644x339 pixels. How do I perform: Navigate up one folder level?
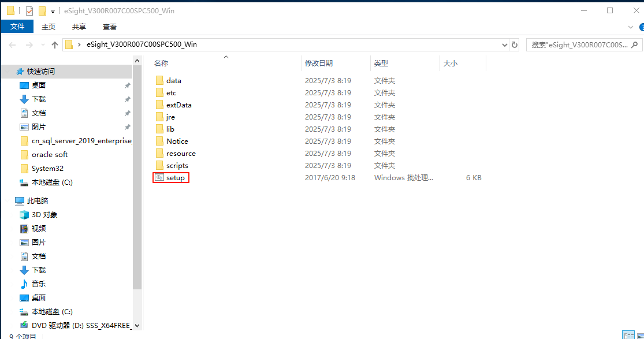pos(55,45)
